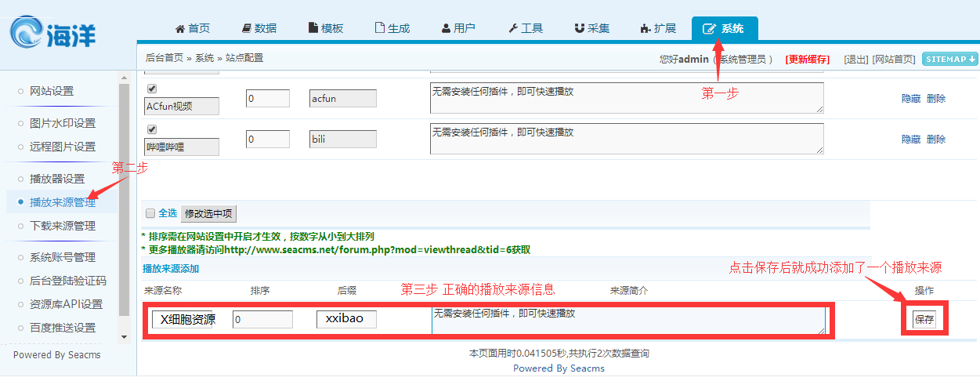
Task: Click 保存 to save the new source
Action: pos(924,320)
